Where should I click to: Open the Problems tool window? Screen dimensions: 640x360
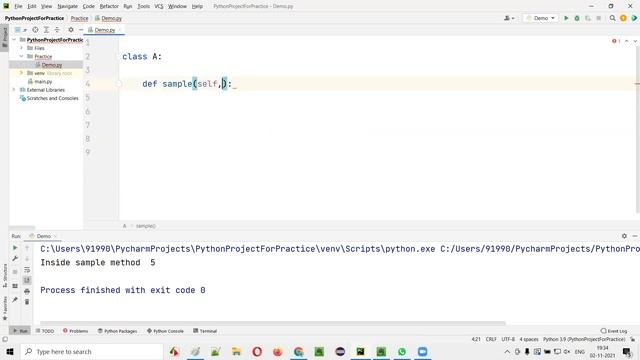(x=76, y=331)
